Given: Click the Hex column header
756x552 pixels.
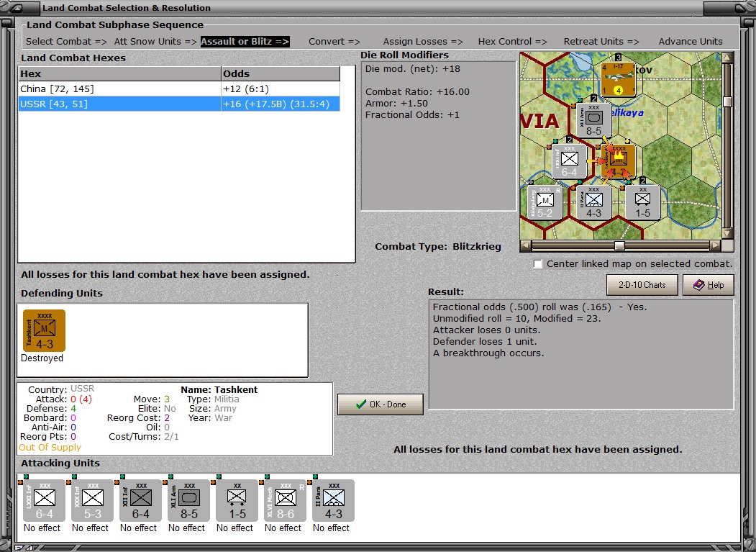Looking at the screenshot, I should click(119, 74).
